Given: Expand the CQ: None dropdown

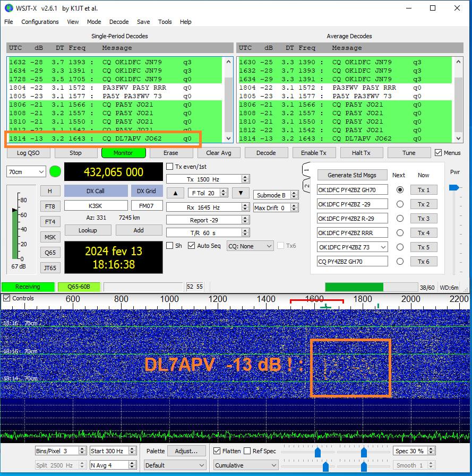Looking at the screenshot, I should point(250,246).
